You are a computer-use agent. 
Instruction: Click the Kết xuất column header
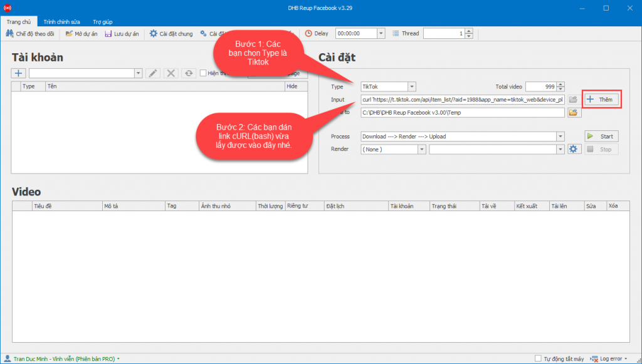point(532,206)
